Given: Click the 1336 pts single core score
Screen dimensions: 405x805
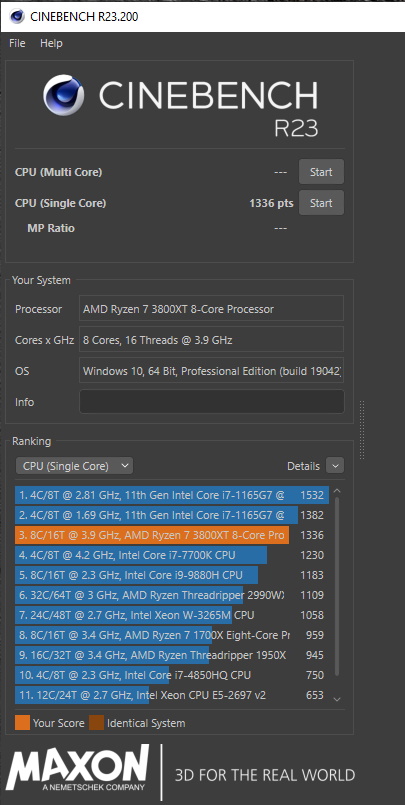Looking at the screenshot, I should pos(271,203).
